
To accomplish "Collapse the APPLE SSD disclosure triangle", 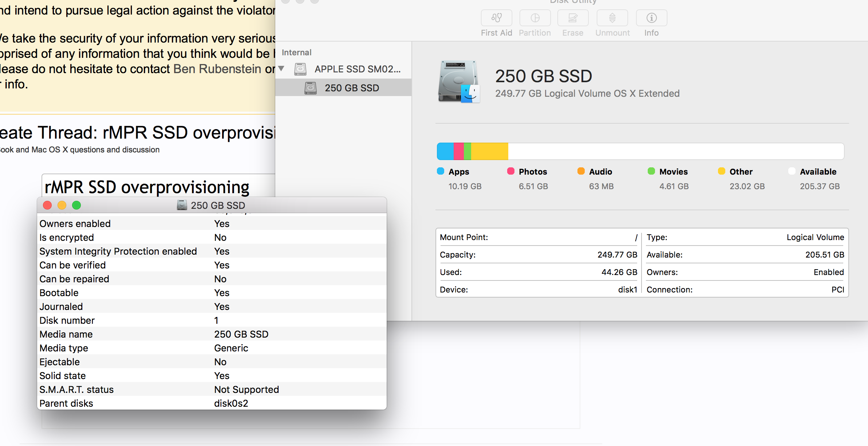I will click(x=281, y=68).
